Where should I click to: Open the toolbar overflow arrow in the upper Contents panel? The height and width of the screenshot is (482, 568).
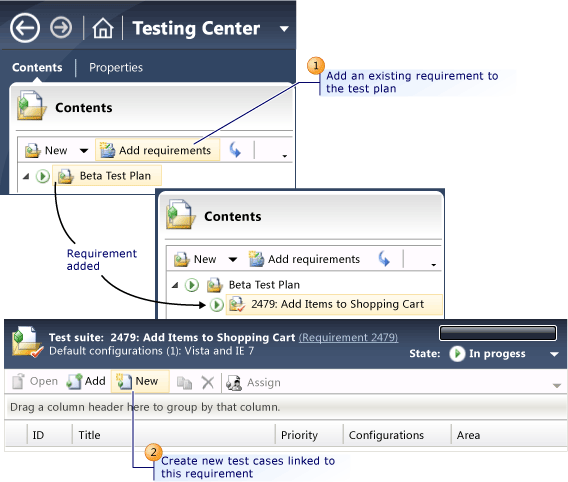click(x=285, y=156)
